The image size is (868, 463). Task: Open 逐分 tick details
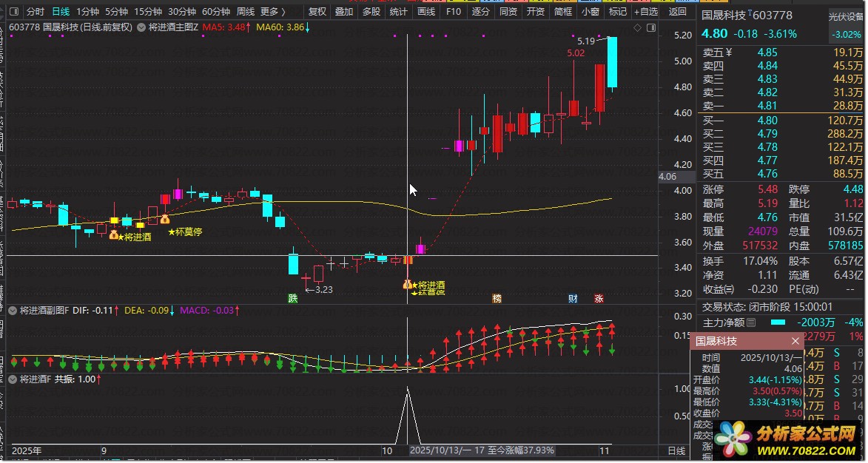click(480, 11)
